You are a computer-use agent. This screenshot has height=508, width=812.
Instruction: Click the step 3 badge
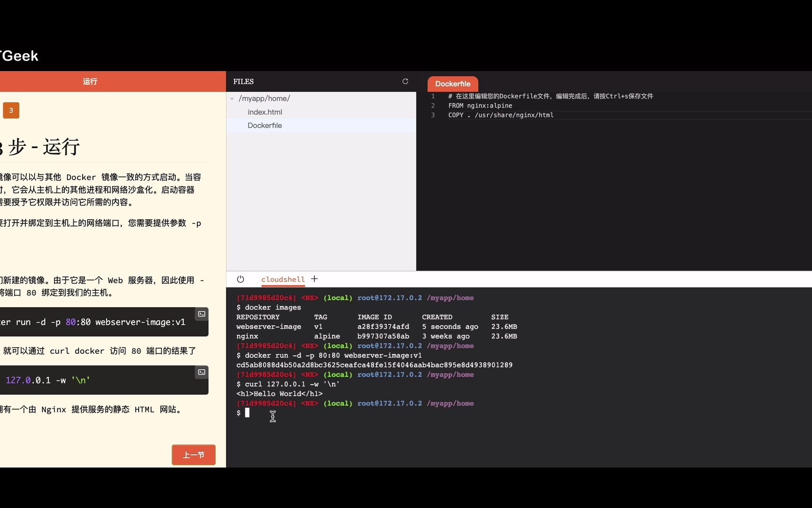point(11,110)
